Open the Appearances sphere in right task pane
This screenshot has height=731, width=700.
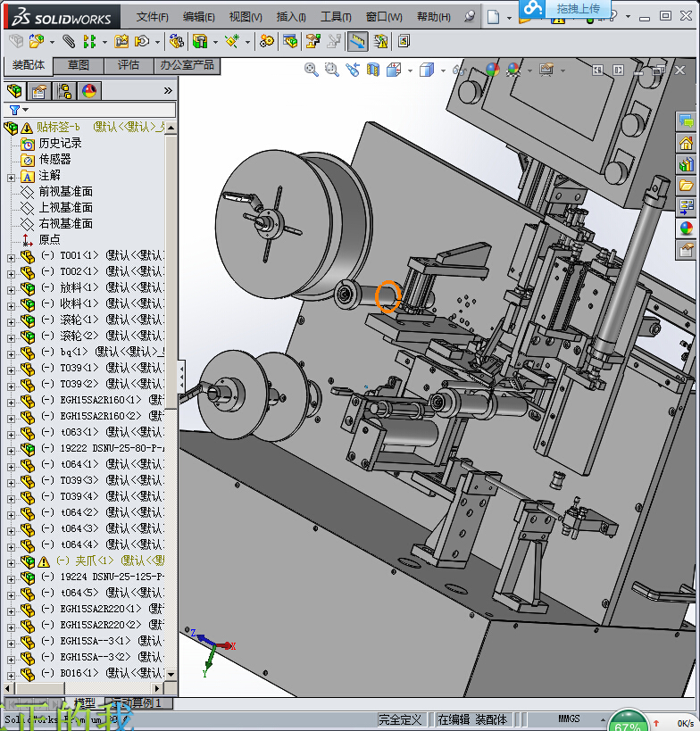[686, 228]
